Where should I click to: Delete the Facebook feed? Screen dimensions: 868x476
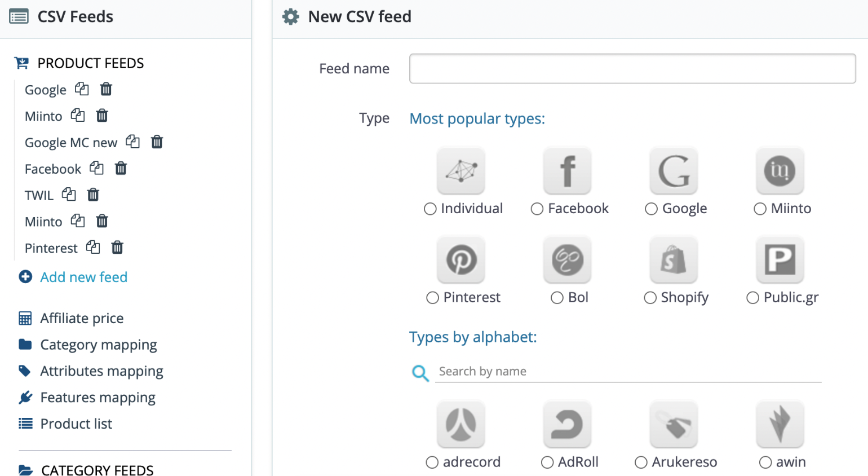(x=121, y=168)
